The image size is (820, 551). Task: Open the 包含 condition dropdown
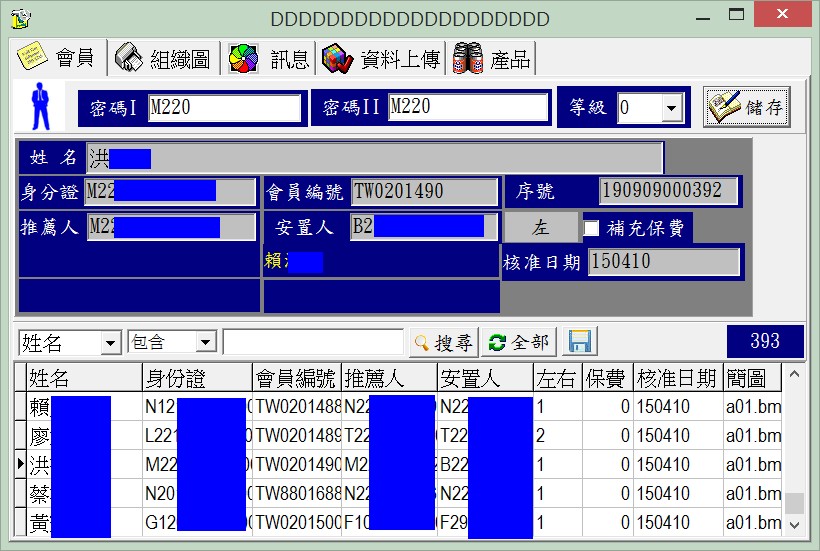click(206, 342)
